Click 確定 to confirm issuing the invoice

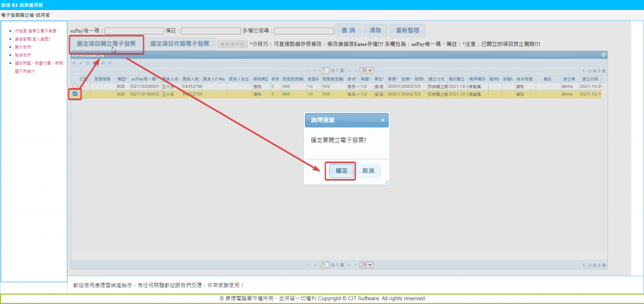click(341, 171)
